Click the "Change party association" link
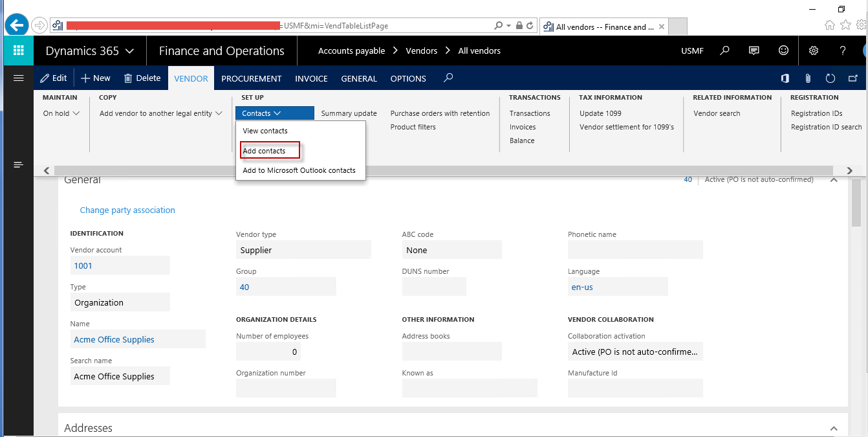 pyautogui.click(x=127, y=210)
